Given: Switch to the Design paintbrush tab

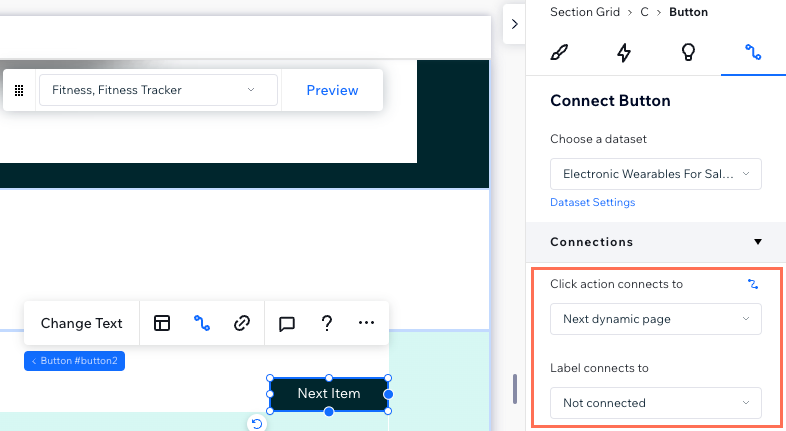Looking at the screenshot, I should click(559, 53).
